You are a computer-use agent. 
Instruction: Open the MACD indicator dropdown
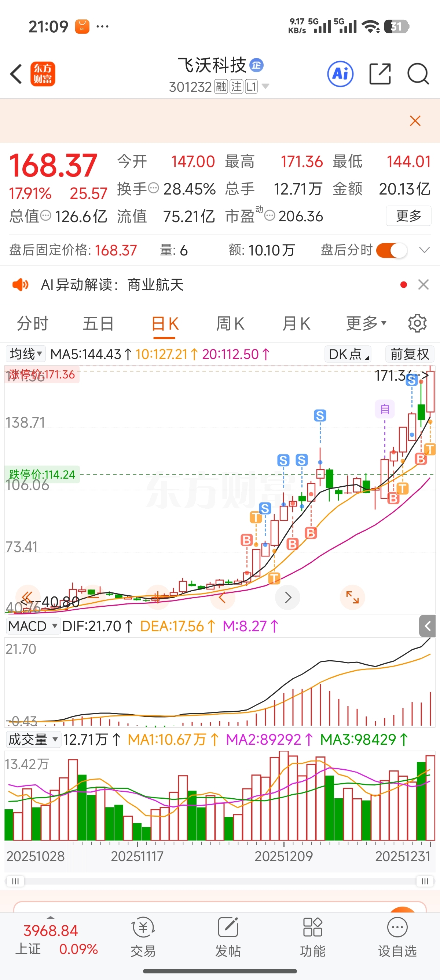pos(33,626)
